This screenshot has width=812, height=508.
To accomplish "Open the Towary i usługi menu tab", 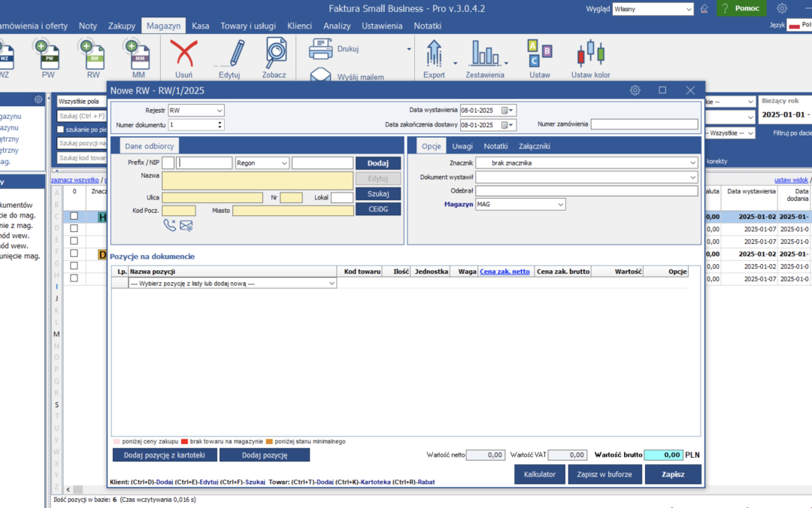I will (x=247, y=26).
